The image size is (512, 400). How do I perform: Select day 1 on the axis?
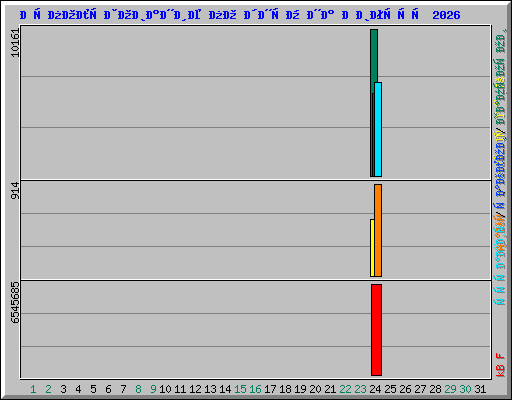(33, 389)
